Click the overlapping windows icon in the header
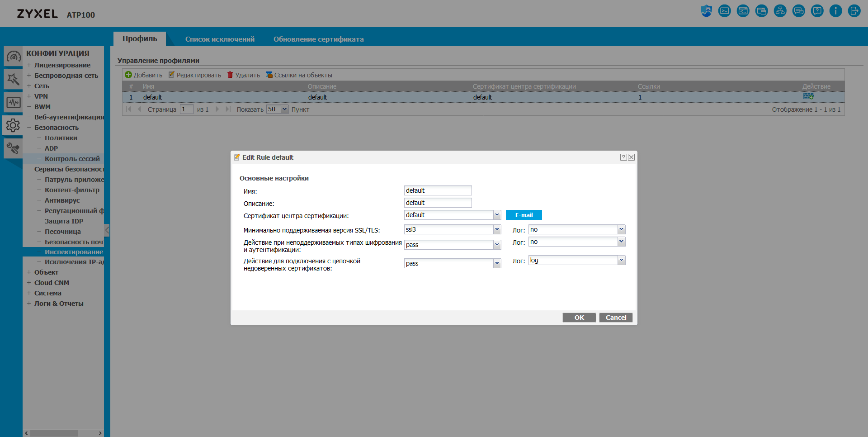868x437 pixels. pos(762,11)
